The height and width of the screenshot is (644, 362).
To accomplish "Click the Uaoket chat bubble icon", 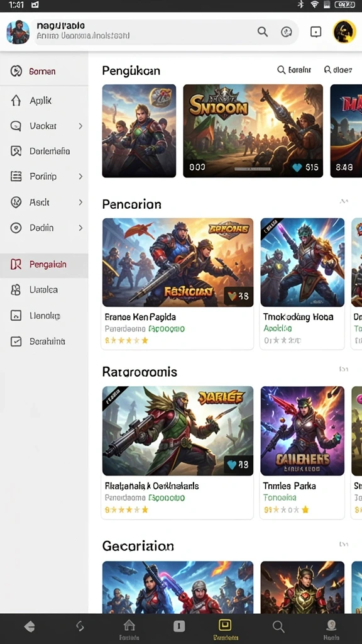I will (x=16, y=126).
